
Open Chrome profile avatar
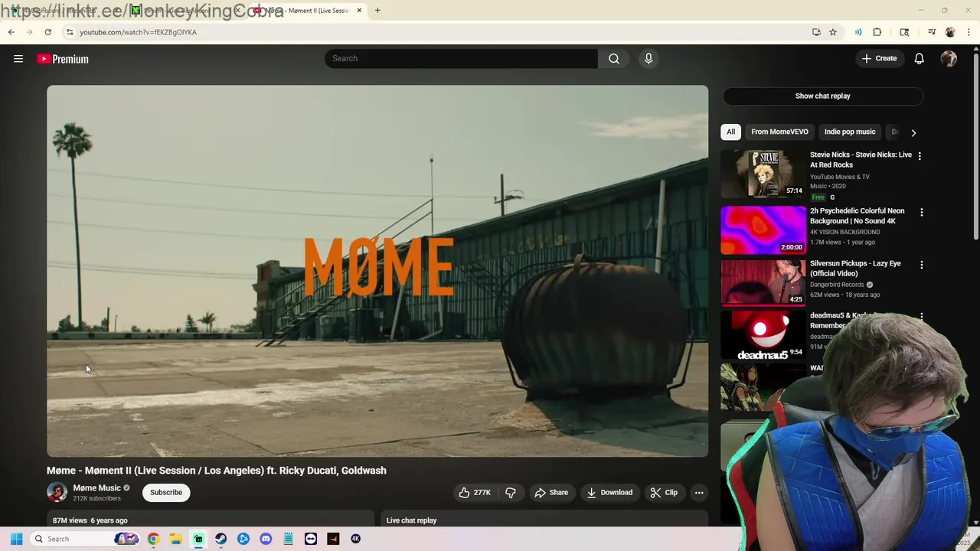[950, 32]
